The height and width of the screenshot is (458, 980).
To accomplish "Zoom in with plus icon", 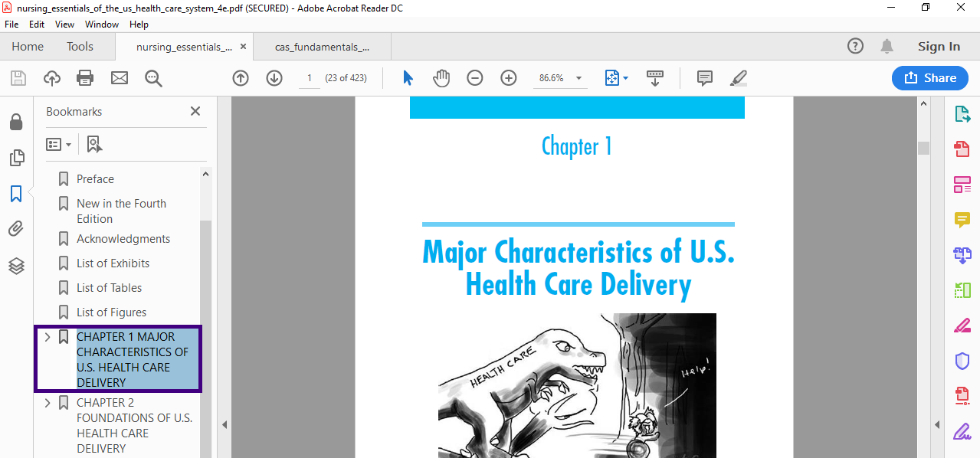I will click(509, 78).
